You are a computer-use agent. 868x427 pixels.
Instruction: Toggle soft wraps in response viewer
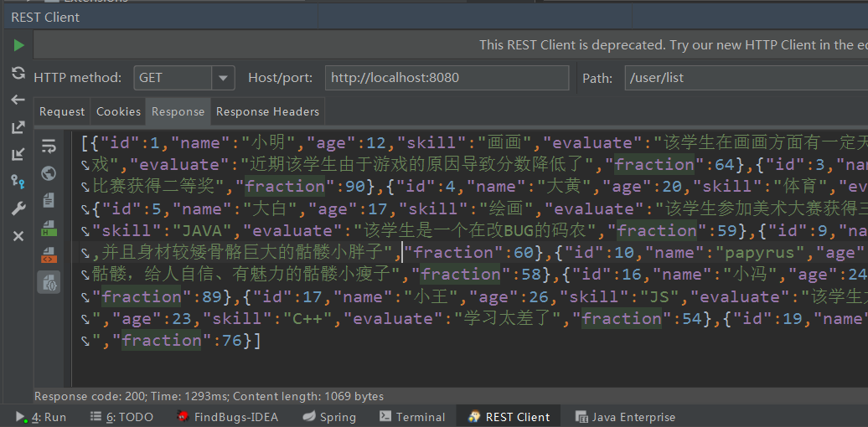tap(49, 146)
